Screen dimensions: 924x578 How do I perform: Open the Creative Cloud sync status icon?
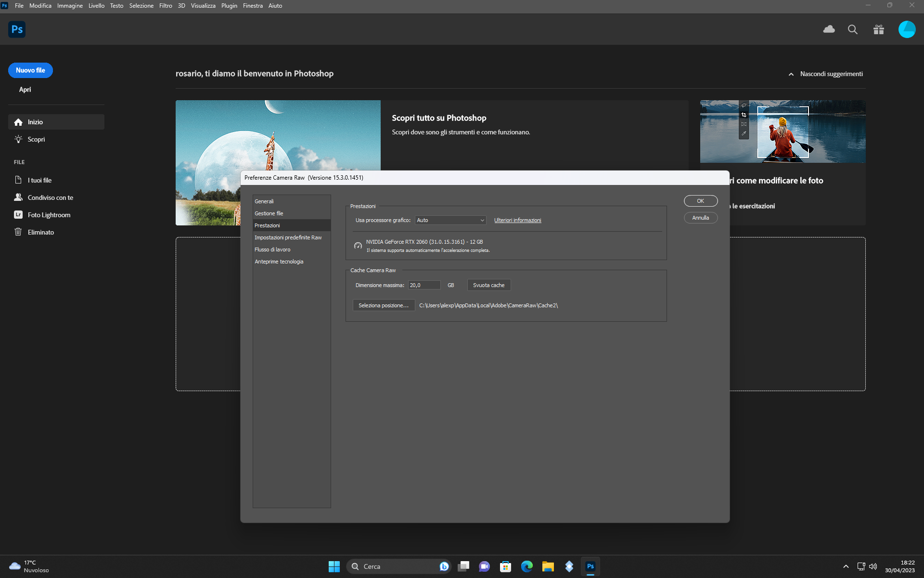(829, 29)
